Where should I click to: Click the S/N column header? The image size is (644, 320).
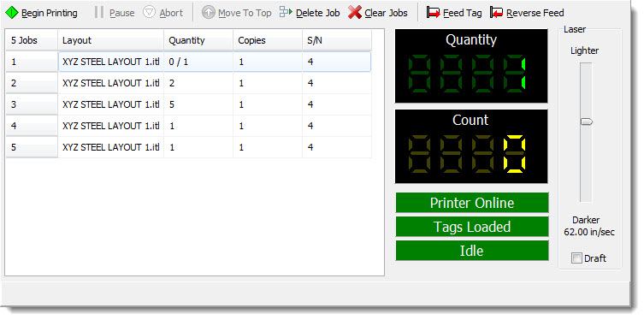click(x=337, y=40)
